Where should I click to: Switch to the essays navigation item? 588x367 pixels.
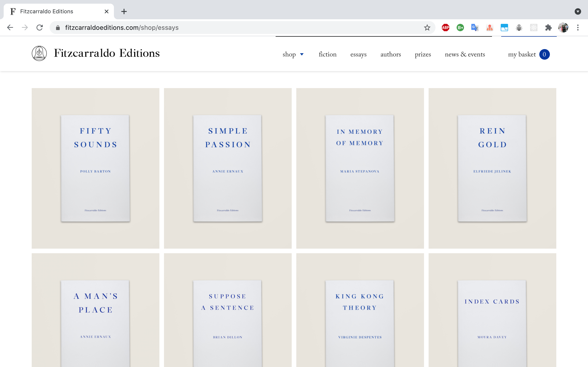click(x=358, y=54)
